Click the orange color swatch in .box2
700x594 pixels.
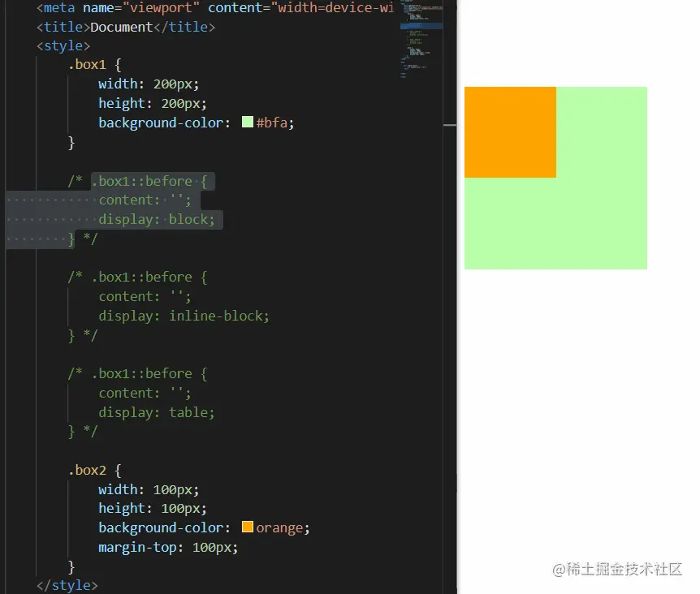[246, 527]
